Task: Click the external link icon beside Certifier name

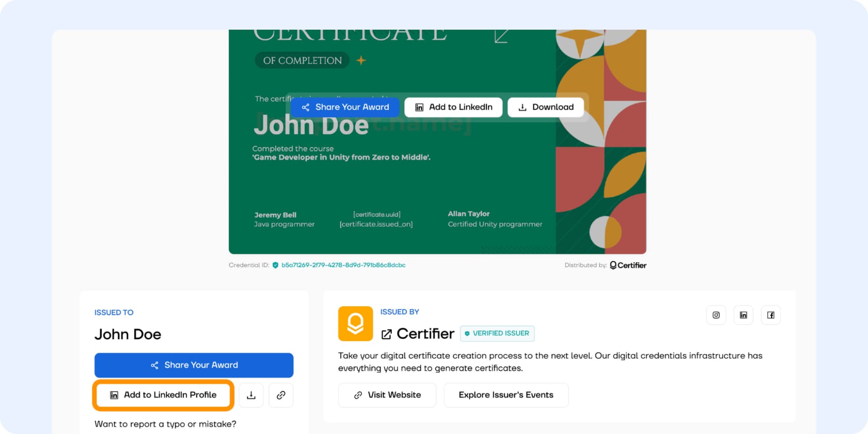Action: point(387,334)
